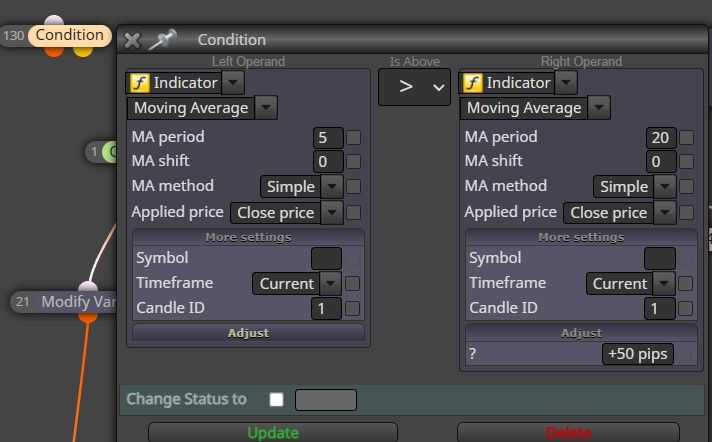The height and width of the screenshot is (442, 712).
Task: Edit left MA shift value
Action: click(x=328, y=162)
